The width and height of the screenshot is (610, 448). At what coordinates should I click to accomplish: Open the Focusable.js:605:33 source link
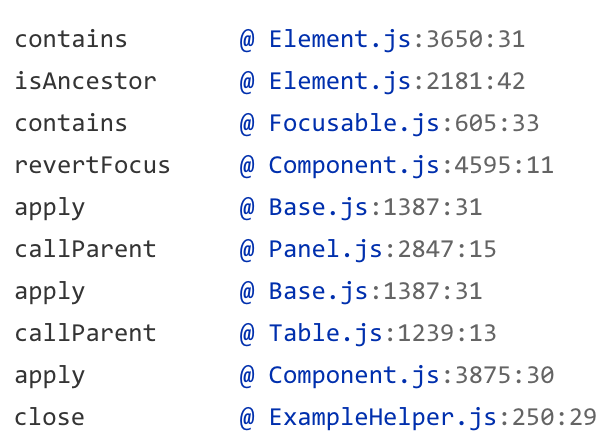pyautogui.click(x=404, y=124)
